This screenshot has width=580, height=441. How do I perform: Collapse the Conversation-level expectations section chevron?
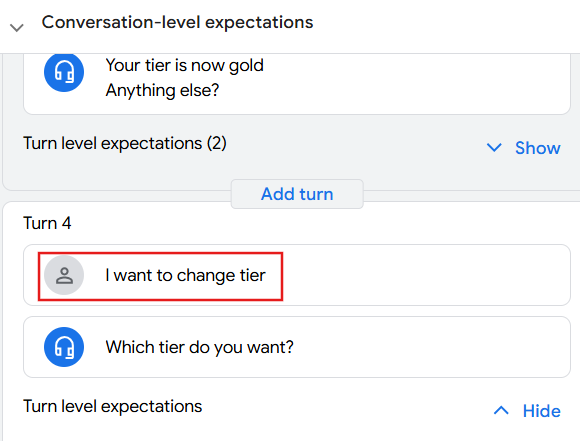click(x=17, y=27)
